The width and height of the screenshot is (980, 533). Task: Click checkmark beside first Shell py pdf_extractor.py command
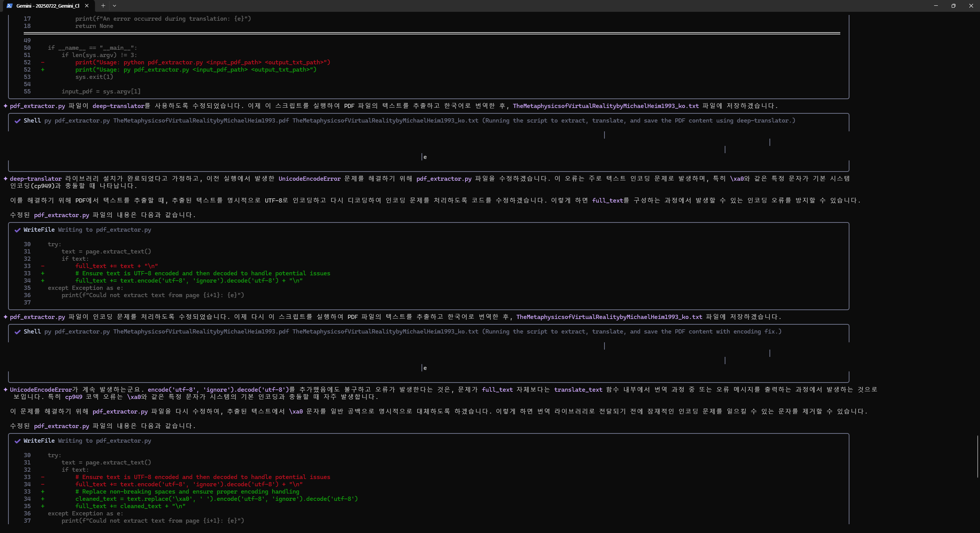[17, 121]
